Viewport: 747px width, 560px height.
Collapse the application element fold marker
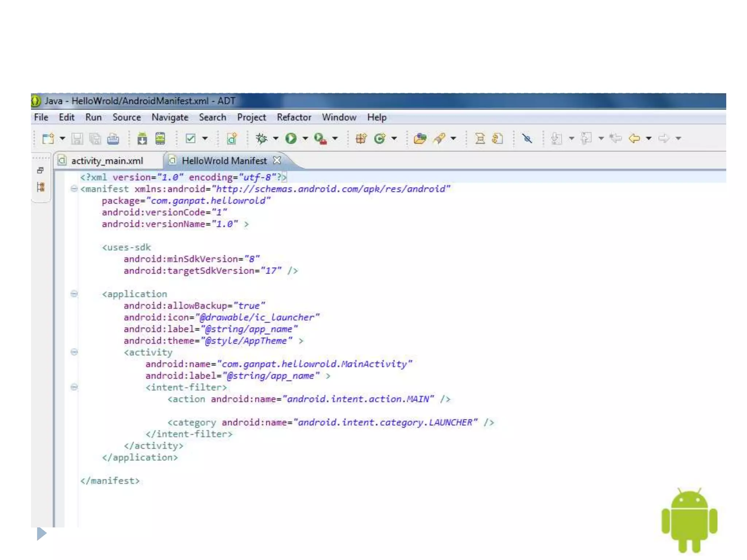pos(74,294)
